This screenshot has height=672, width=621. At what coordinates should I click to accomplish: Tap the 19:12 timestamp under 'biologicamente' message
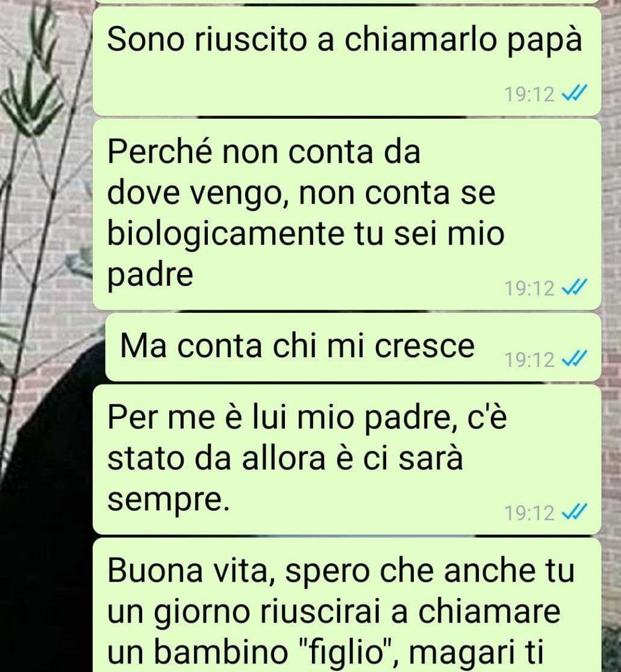click(529, 289)
